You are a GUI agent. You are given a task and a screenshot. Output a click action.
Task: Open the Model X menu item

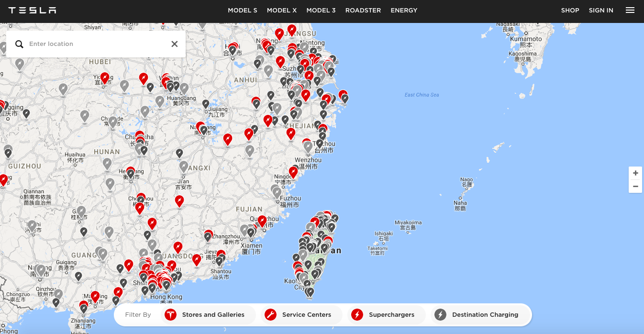pyautogui.click(x=282, y=10)
